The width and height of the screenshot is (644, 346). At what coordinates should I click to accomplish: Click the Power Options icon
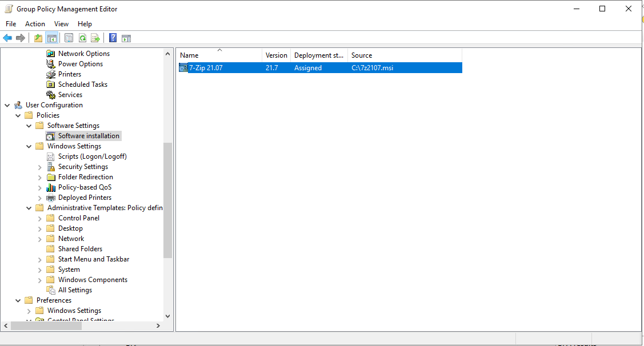point(50,63)
